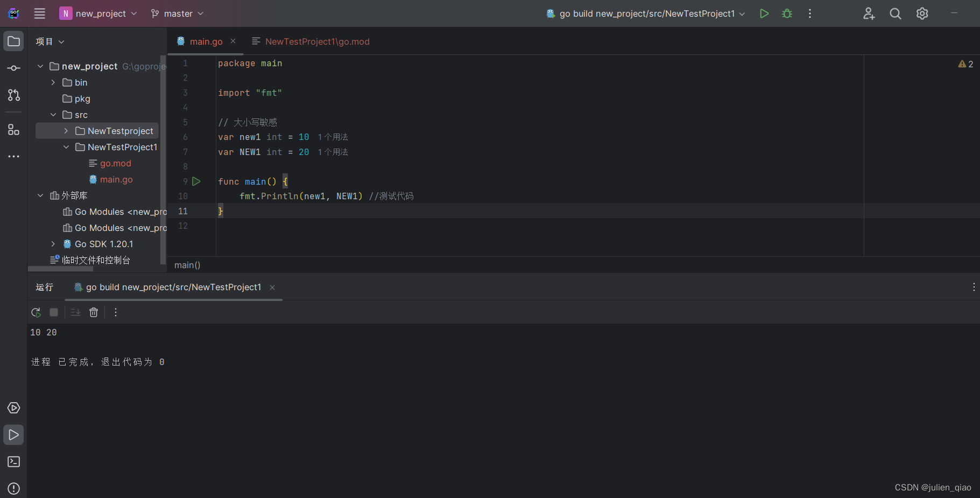Close the main.go tab
This screenshot has width=980, height=498.
pyautogui.click(x=233, y=41)
